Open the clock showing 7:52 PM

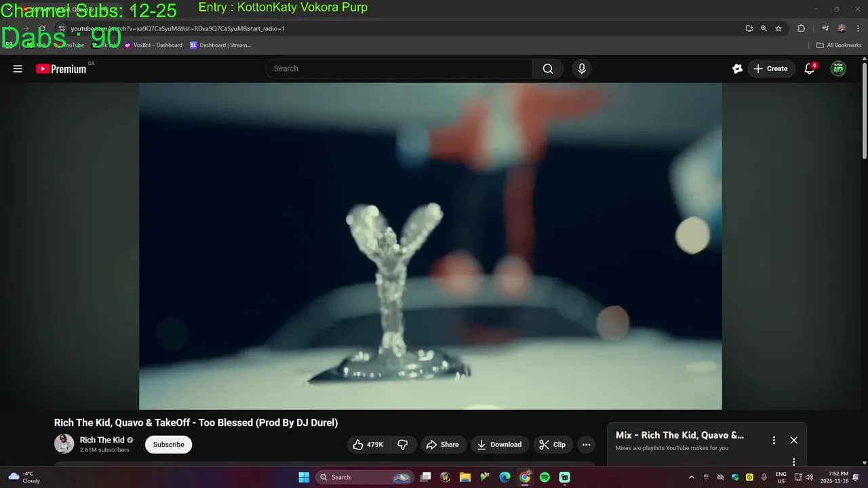coord(833,477)
